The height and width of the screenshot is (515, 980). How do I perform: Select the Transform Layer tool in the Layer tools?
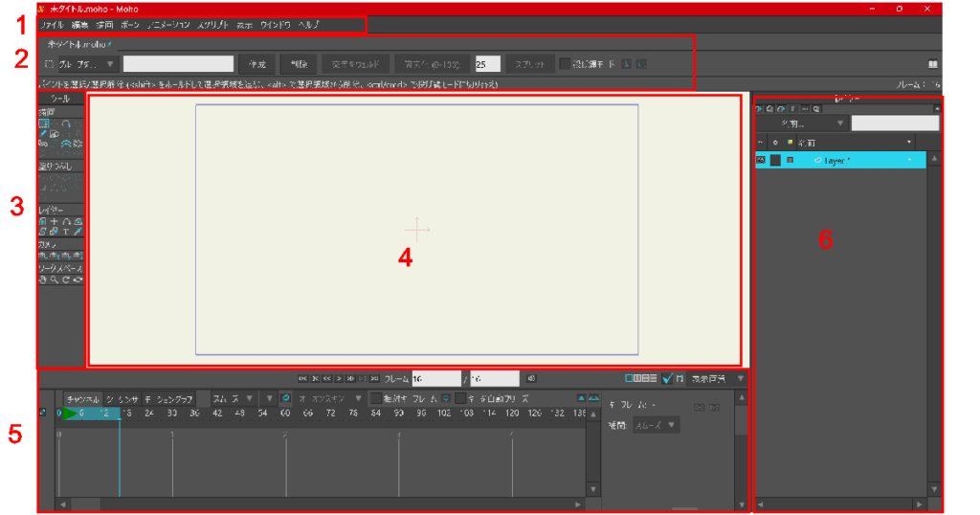43,221
